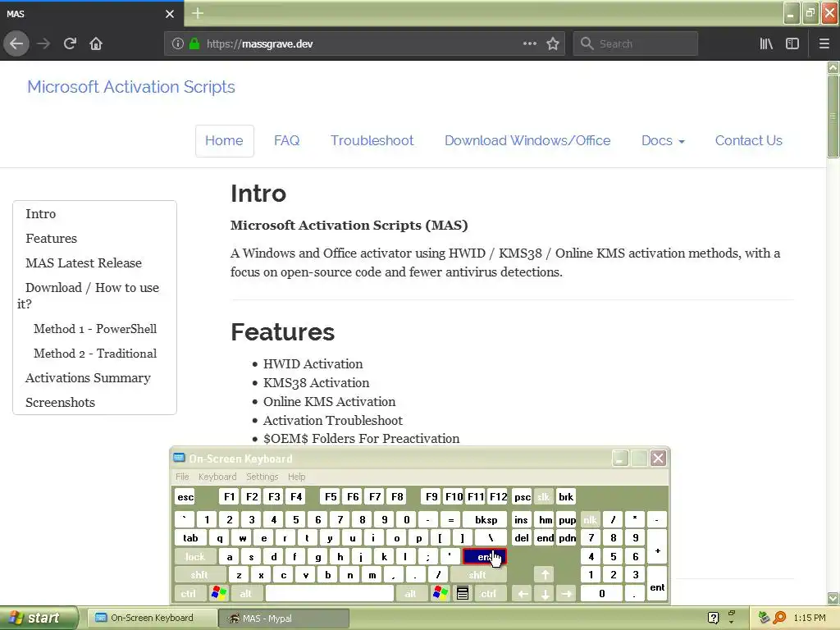Screen dimensions: 840x630
Task: Click the right Windows key on keyboard
Action: pos(441,593)
